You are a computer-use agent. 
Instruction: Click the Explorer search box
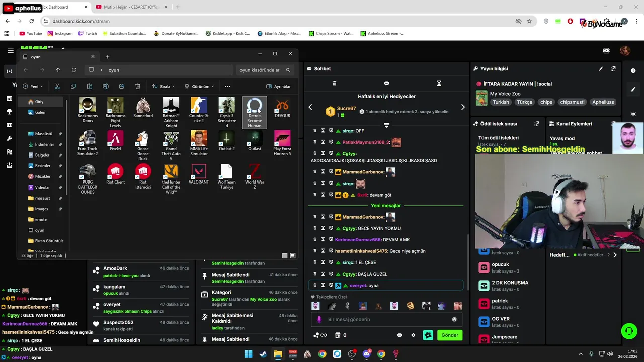(x=264, y=70)
